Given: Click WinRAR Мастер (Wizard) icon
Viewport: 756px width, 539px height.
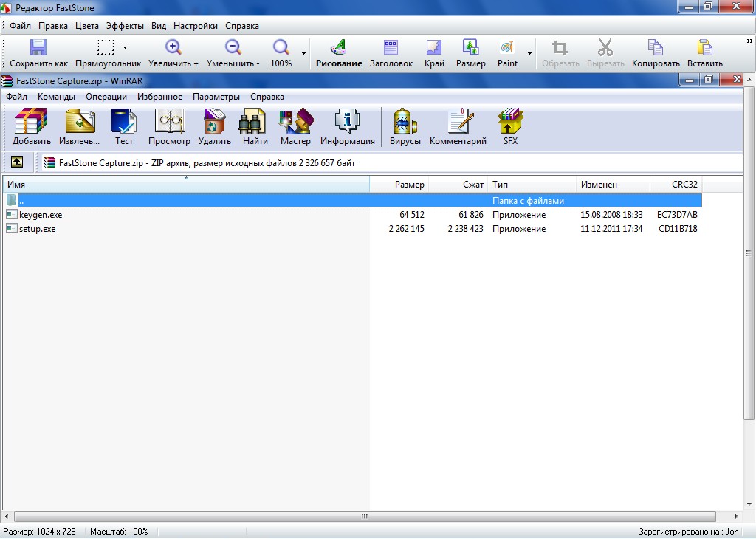Looking at the screenshot, I should click(295, 121).
